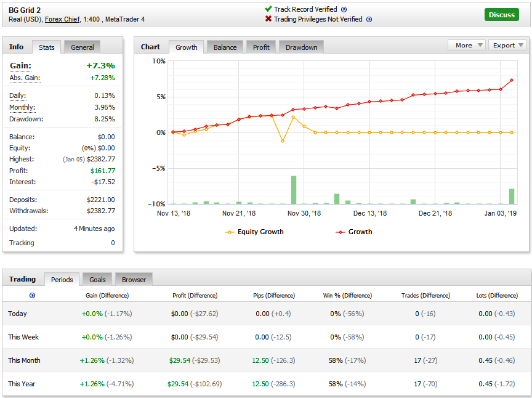The height and width of the screenshot is (398, 532).
Task: Switch to the Stats tab
Action: [x=46, y=47]
